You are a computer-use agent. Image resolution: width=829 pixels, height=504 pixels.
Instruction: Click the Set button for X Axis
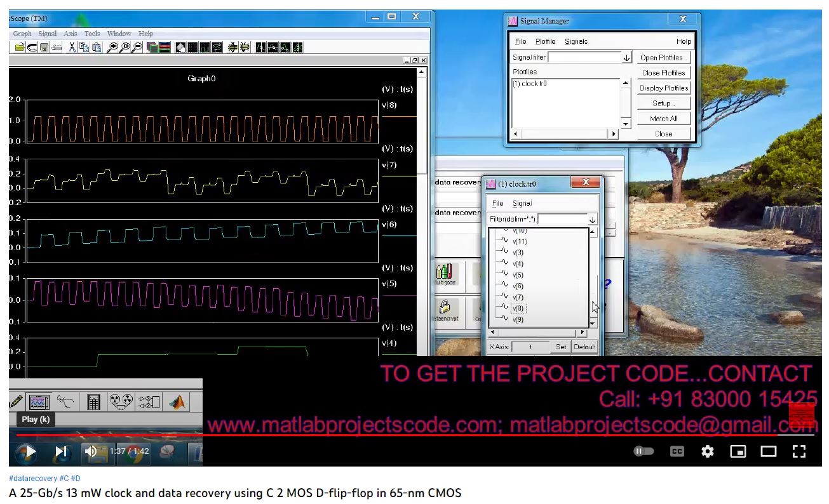tap(561, 347)
